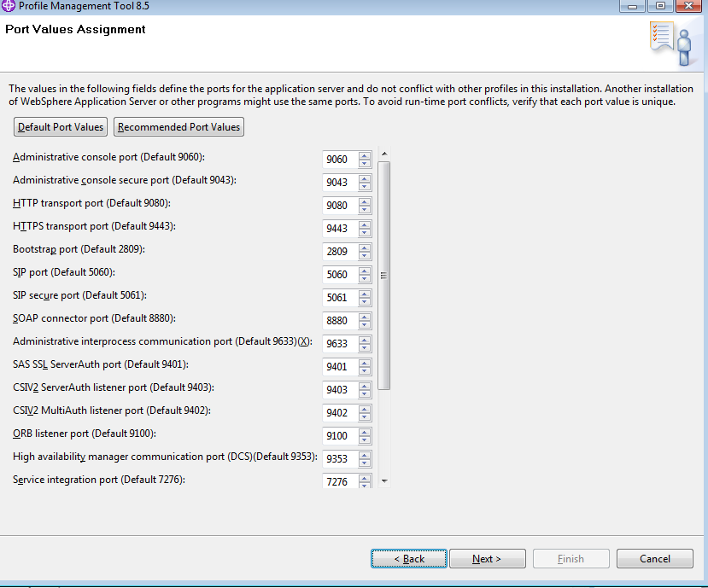This screenshot has width=708, height=588.
Task: Click into the HTTP transport port field
Action: pos(341,206)
